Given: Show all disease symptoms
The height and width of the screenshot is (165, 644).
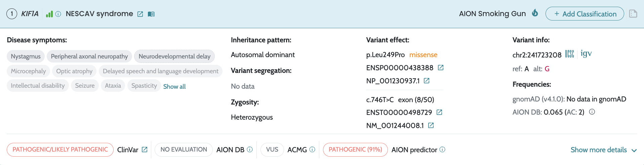Looking at the screenshot, I should point(174,86).
